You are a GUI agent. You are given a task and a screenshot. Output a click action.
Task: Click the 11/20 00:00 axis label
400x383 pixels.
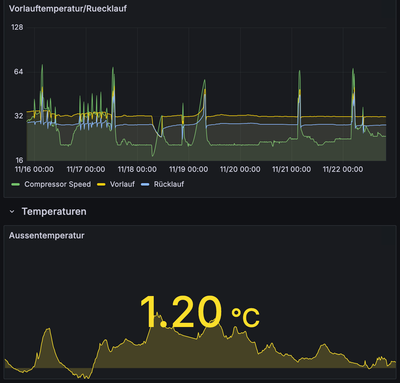[x=240, y=169]
